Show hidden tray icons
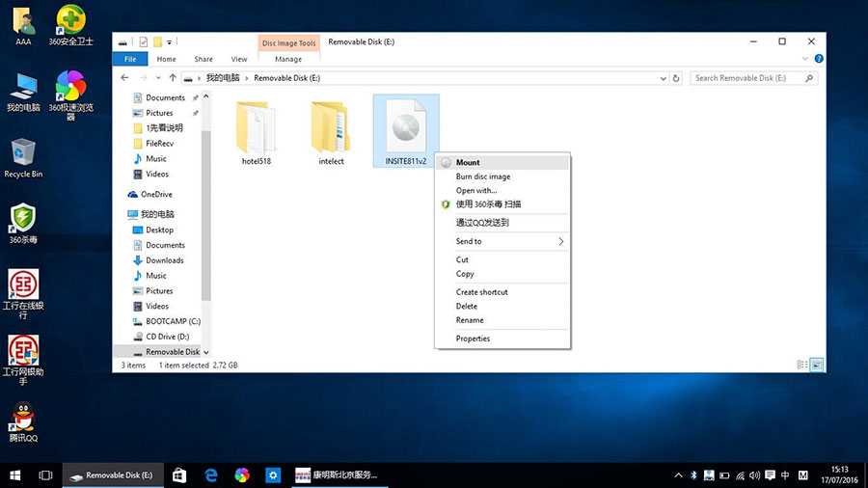Screen dimensions: 868x488 [678, 475]
